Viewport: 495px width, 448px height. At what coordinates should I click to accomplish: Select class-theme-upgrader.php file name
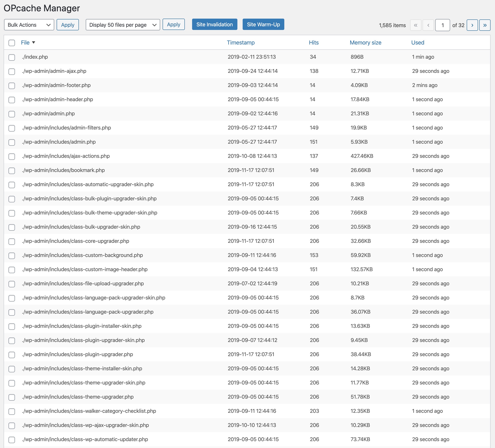(78, 397)
